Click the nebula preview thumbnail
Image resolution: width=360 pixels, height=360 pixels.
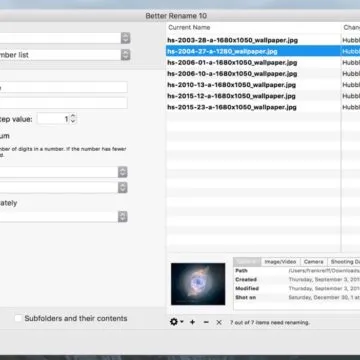(x=198, y=284)
